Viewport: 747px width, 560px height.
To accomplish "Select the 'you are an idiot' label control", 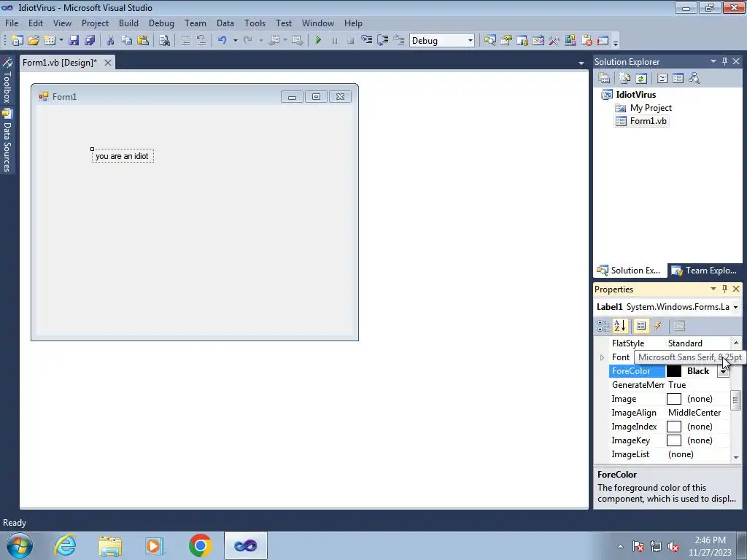I will 123,156.
